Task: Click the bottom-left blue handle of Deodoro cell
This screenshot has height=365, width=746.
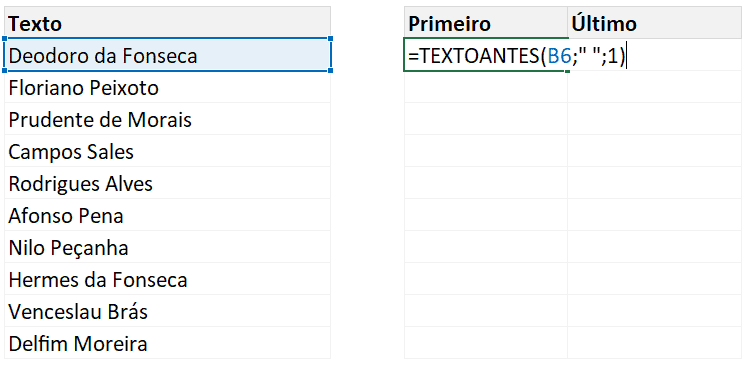Action: 5,70
